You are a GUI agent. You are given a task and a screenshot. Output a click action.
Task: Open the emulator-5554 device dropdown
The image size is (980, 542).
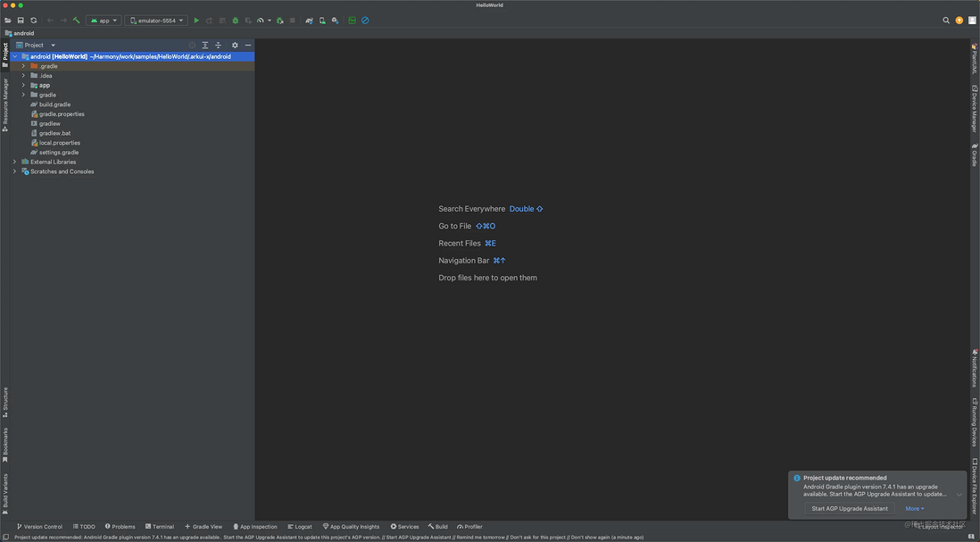(x=156, y=21)
